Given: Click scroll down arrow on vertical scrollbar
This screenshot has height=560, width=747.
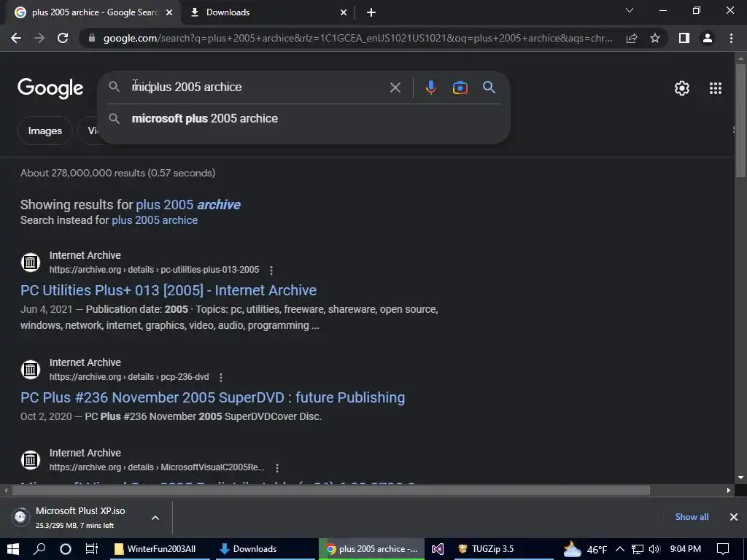Looking at the screenshot, I should 740,478.
